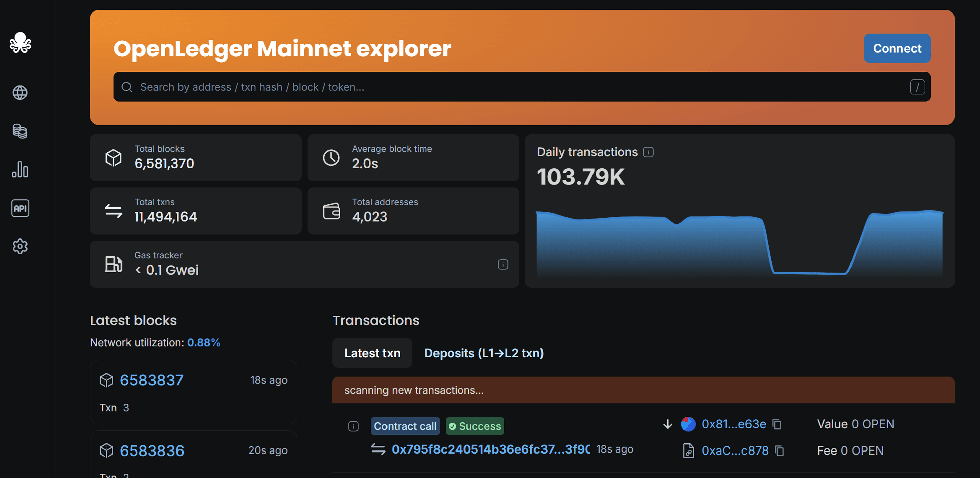Viewport: 980px width, 478px height.
Task: Click the Gas tracker info icon
Action: 503,264
